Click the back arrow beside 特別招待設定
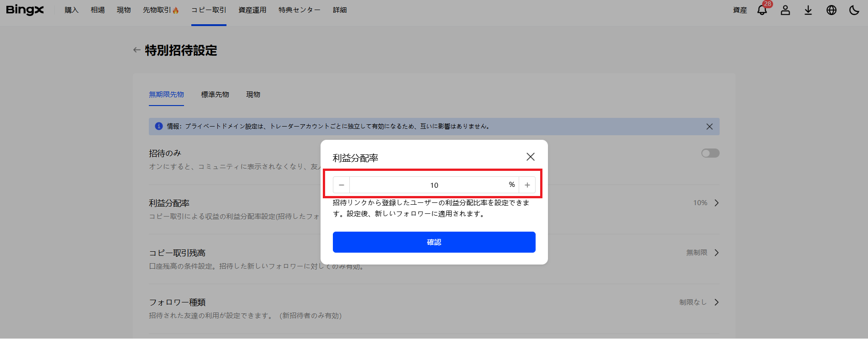Image resolution: width=868 pixels, height=339 pixels. tap(137, 50)
